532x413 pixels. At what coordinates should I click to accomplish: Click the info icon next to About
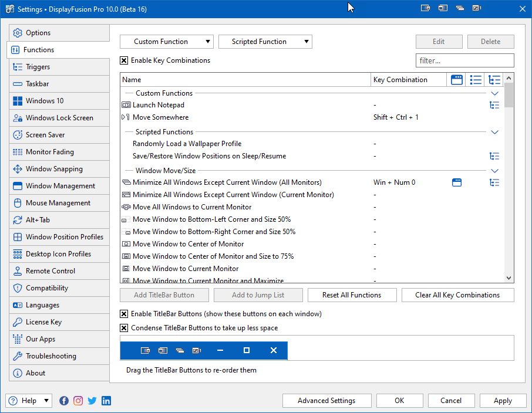click(x=17, y=373)
